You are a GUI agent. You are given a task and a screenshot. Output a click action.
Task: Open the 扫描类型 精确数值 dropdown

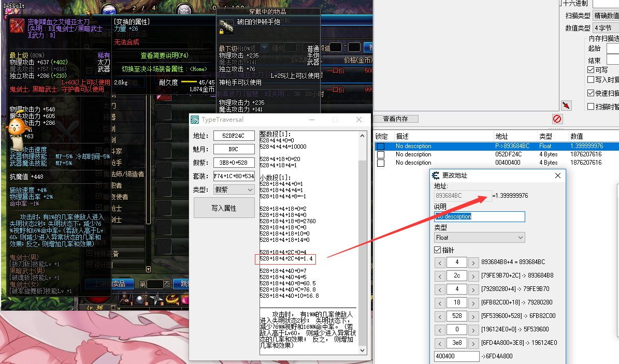click(607, 16)
